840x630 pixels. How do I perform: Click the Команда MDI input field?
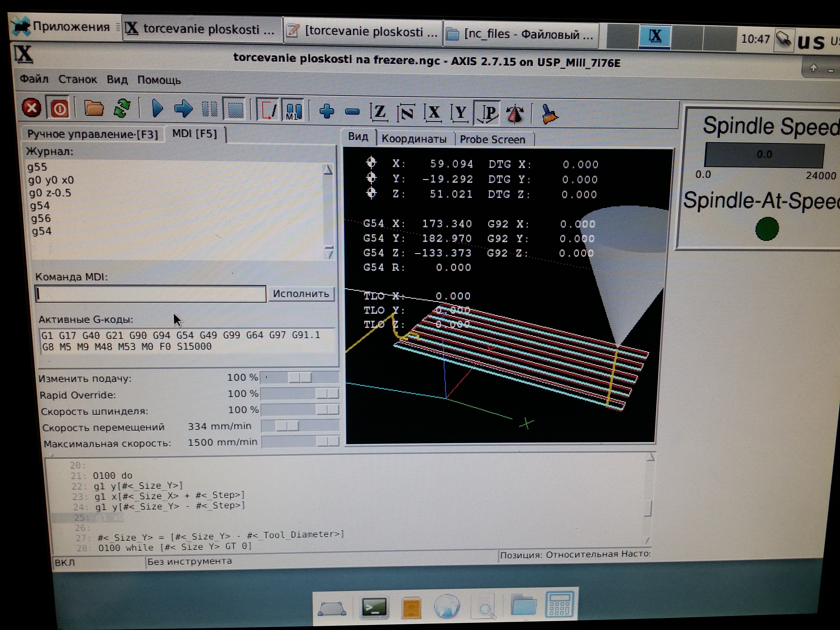pos(150,294)
